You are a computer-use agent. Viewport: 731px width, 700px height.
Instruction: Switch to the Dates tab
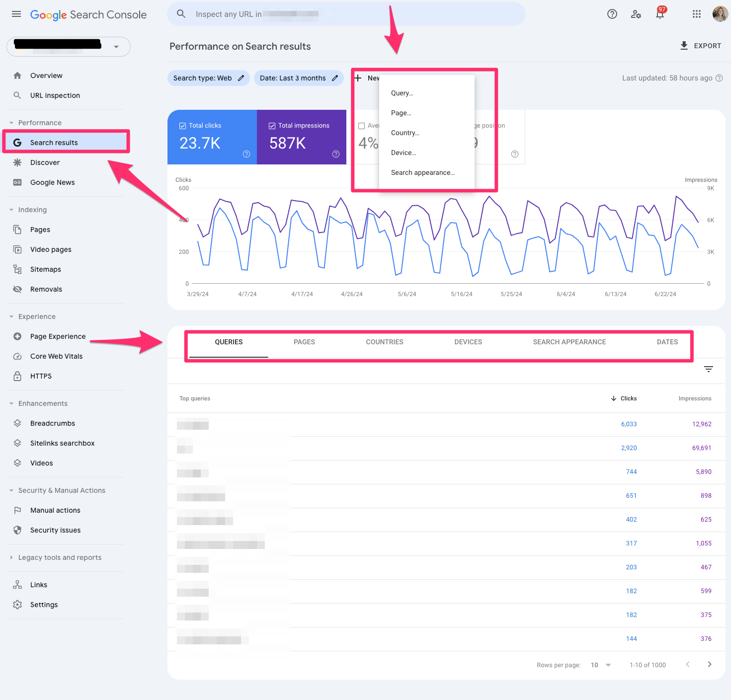pos(667,342)
